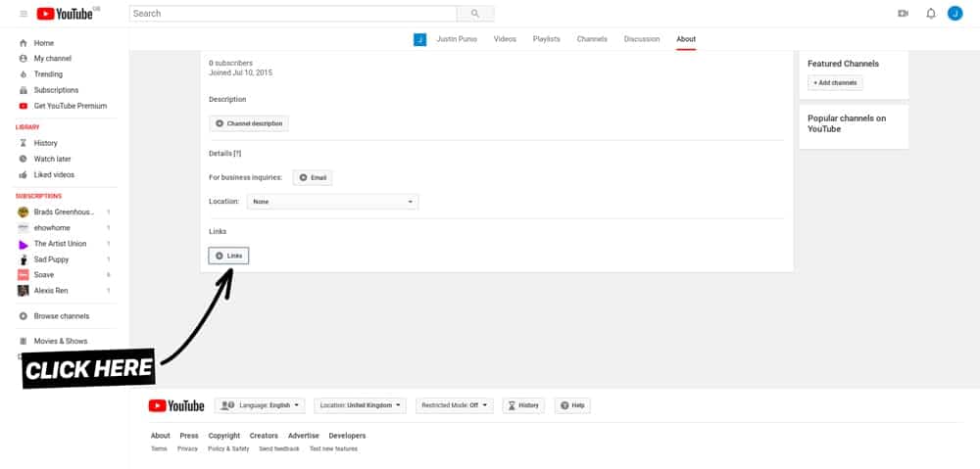The image size is (980, 469).
Task: Open the footer Copyright link
Action: (224, 436)
